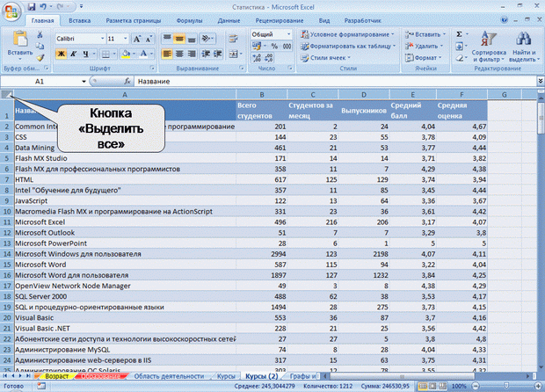Switch to Normal view in status bar

pyautogui.click(x=423, y=386)
